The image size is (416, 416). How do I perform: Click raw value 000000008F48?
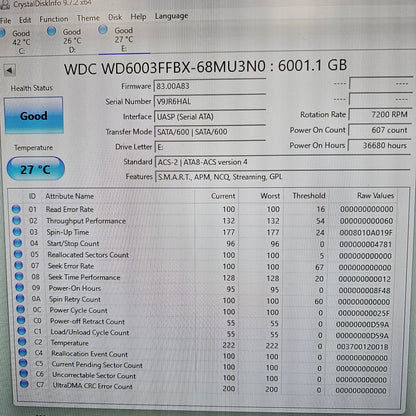364,290
